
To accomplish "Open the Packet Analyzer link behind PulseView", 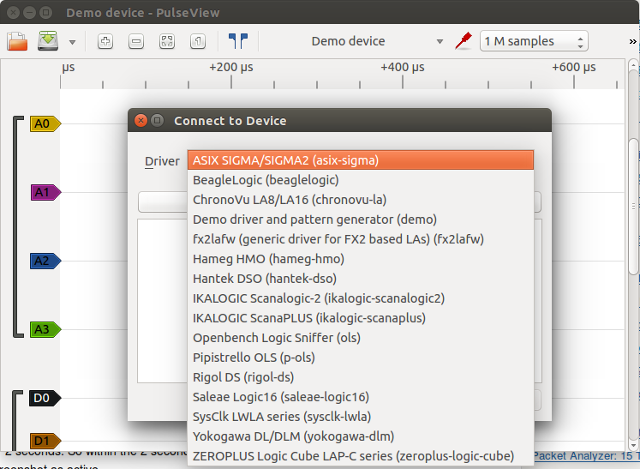I will click(x=586, y=456).
